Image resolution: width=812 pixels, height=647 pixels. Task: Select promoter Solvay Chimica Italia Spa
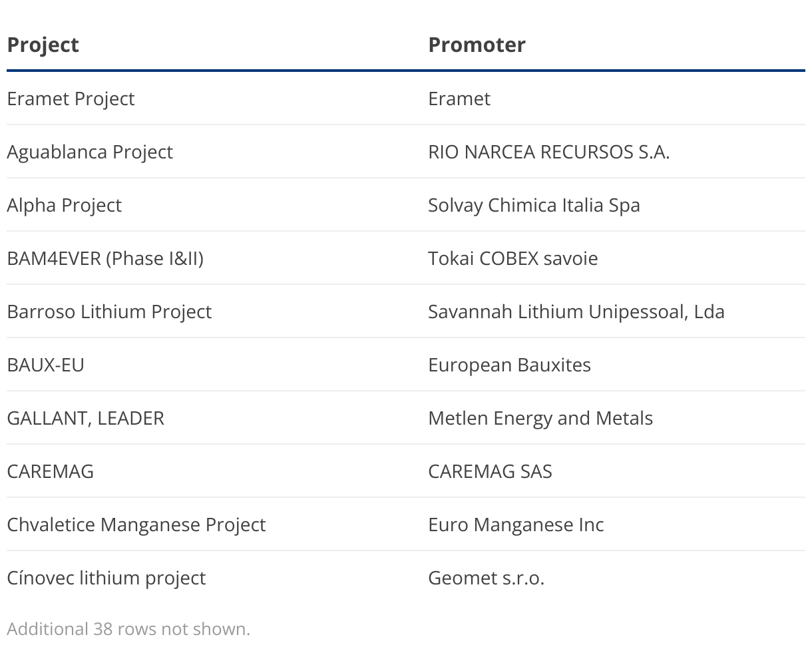[534, 205]
